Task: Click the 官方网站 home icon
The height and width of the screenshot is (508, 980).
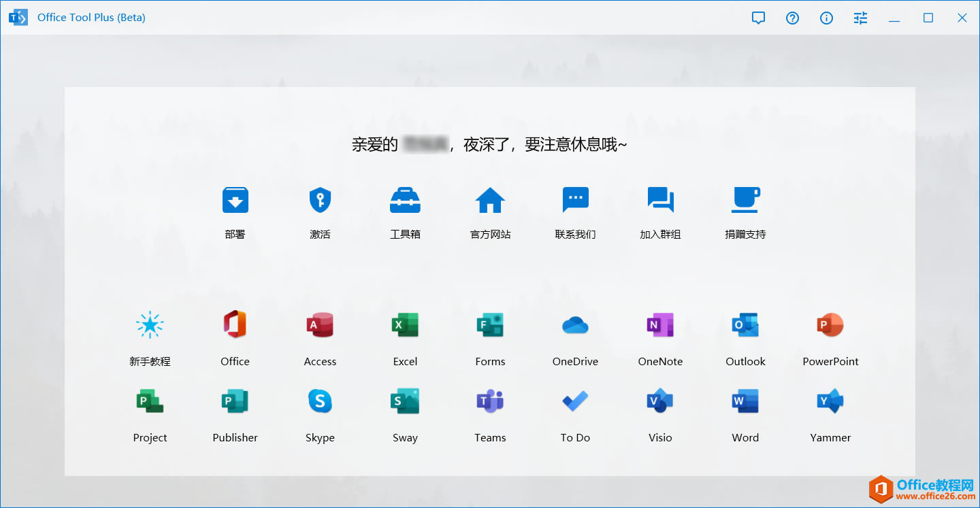Action: pyautogui.click(x=490, y=200)
